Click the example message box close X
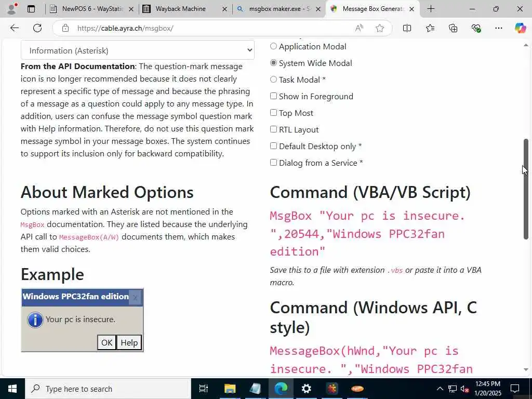The height and width of the screenshot is (399, 532). (135, 298)
